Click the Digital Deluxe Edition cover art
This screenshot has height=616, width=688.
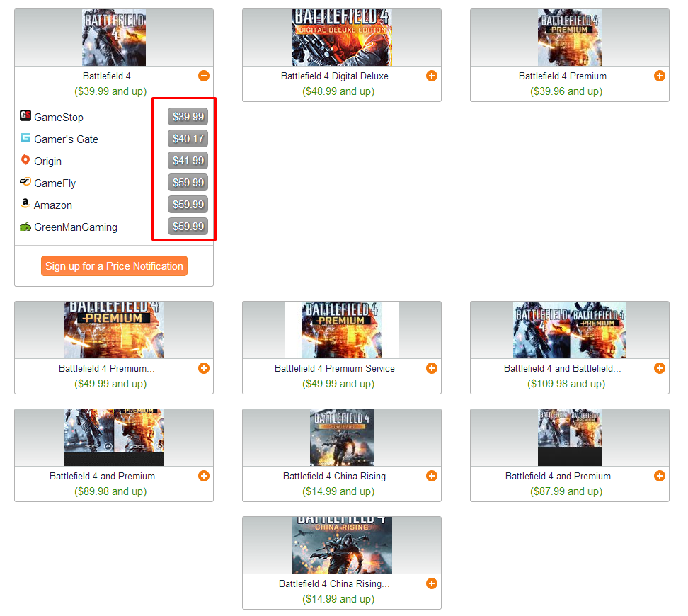coord(342,38)
